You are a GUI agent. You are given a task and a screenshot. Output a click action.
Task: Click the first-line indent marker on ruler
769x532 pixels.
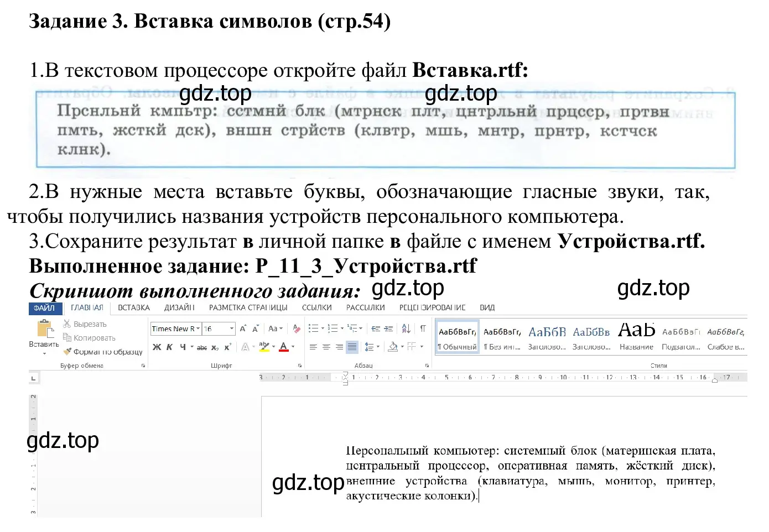click(x=346, y=375)
